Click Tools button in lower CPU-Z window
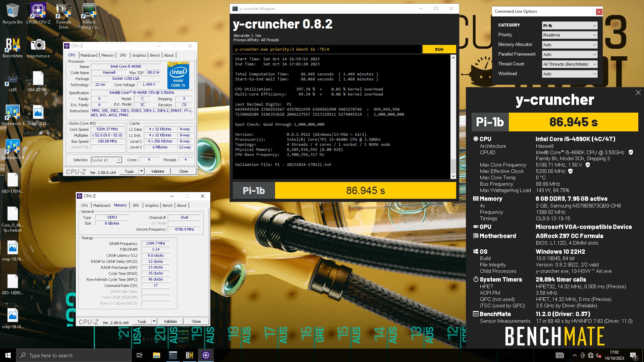 (x=142, y=321)
